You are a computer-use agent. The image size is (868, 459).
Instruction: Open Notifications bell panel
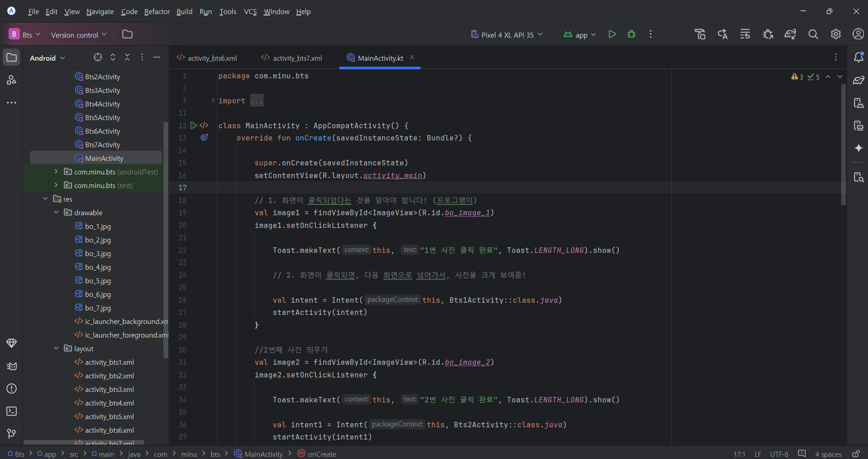point(858,58)
